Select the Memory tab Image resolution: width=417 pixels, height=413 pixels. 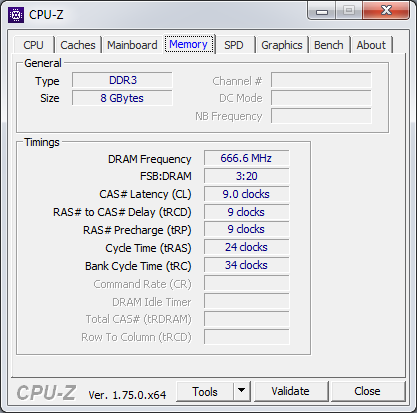point(188,44)
